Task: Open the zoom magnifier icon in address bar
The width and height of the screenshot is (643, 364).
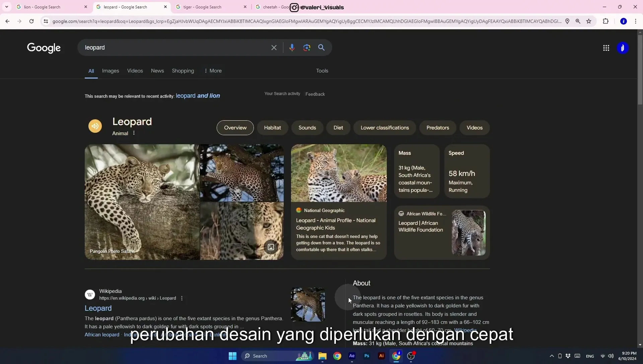Action: tap(578, 21)
